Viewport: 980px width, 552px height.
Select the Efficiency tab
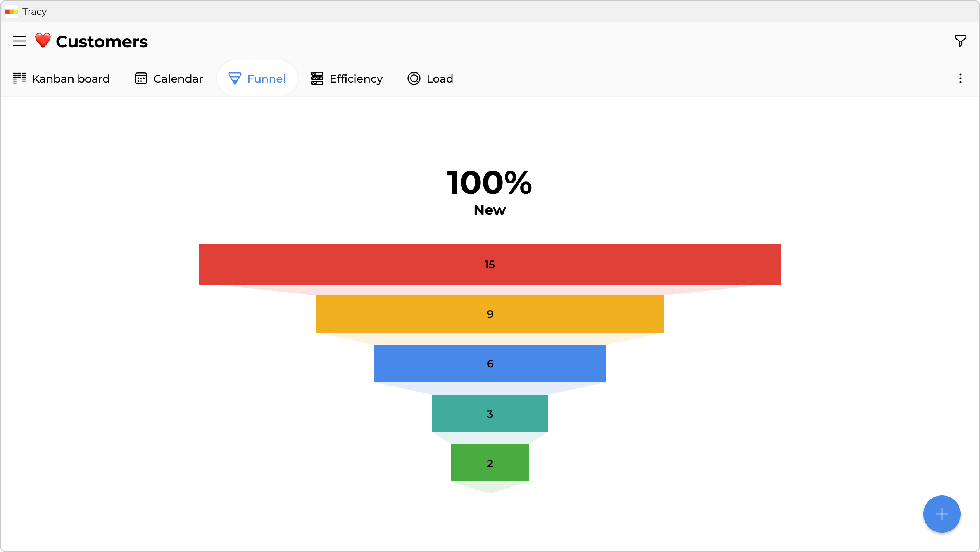(x=355, y=78)
